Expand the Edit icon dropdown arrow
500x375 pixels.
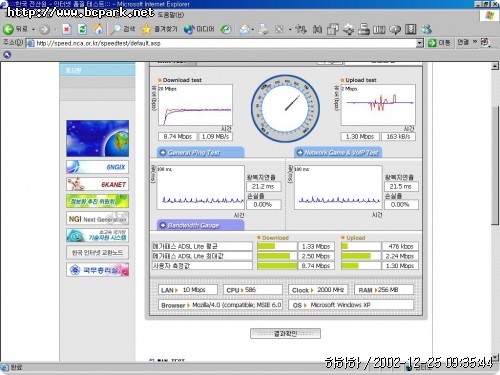[x=290, y=30]
